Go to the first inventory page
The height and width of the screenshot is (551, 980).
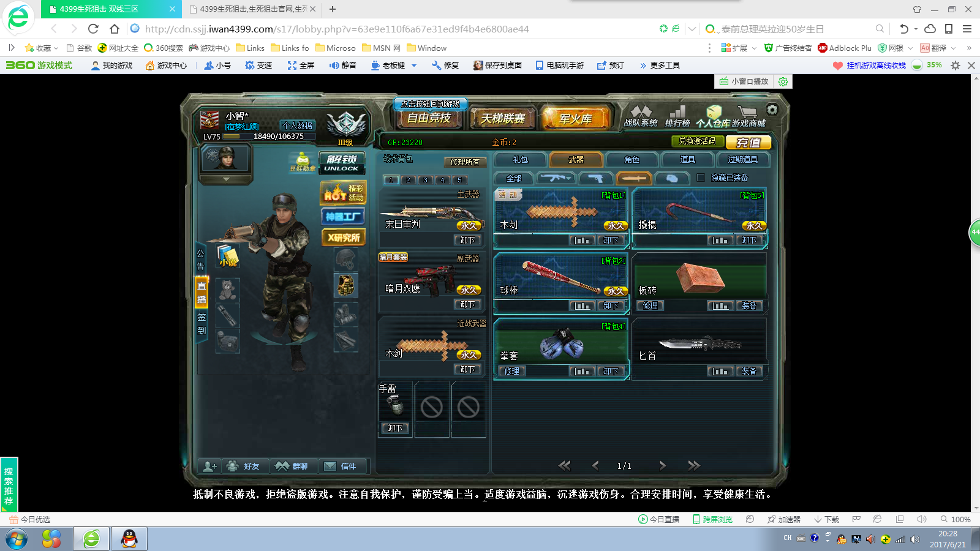click(x=565, y=466)
